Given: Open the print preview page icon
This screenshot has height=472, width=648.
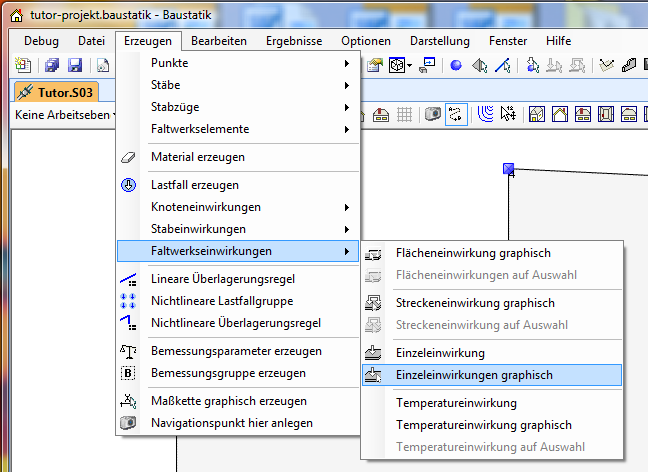Looking at the screenshot, I should coord(103,65).
